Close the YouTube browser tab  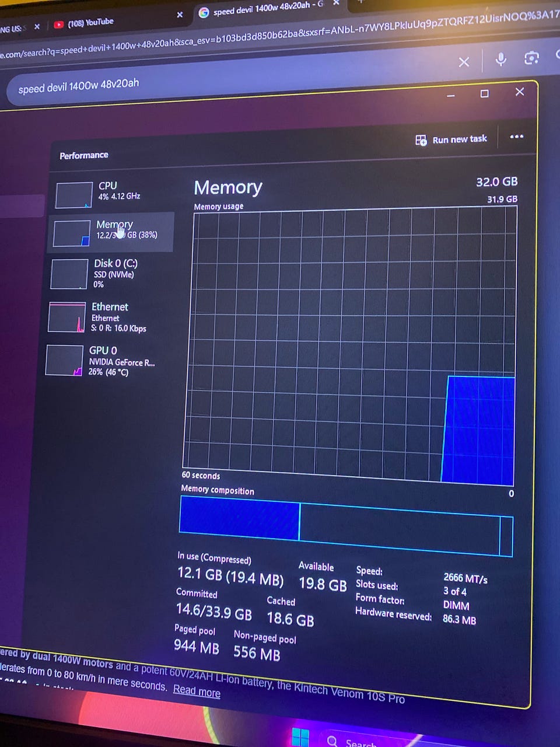coord(180,15)
